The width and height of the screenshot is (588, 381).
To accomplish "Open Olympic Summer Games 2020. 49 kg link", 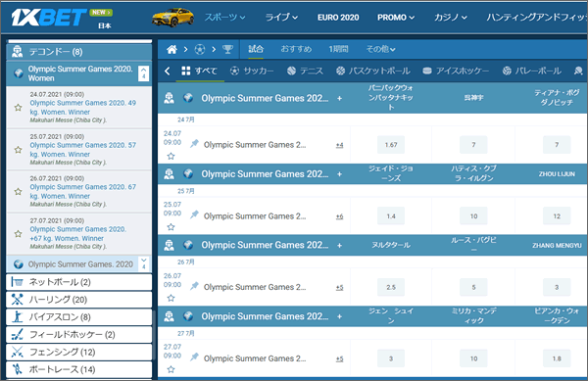I will click(x=83, y=107).
